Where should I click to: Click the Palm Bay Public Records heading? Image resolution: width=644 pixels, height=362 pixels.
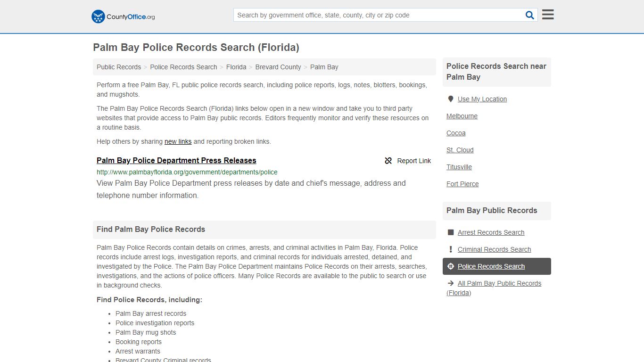[x=492, y=210]
